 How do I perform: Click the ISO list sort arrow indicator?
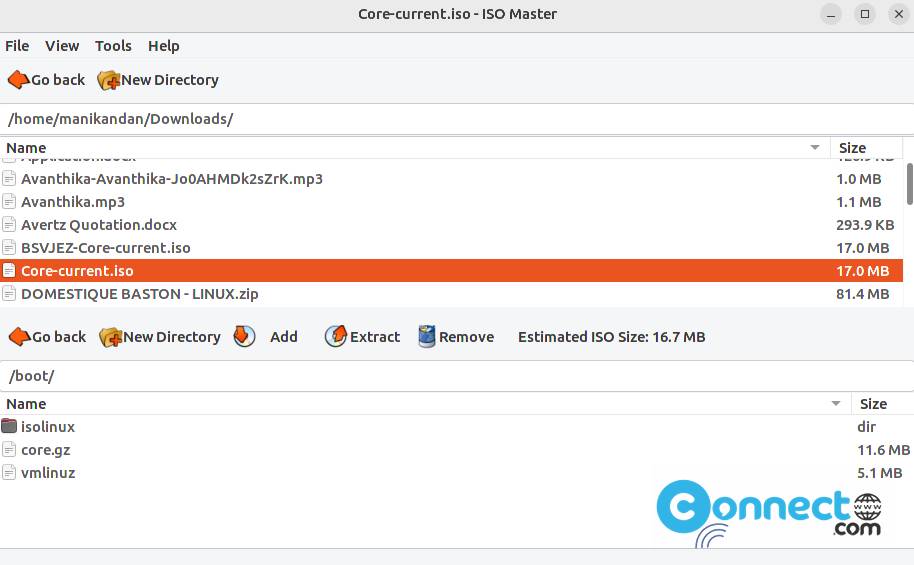(836, 403)
